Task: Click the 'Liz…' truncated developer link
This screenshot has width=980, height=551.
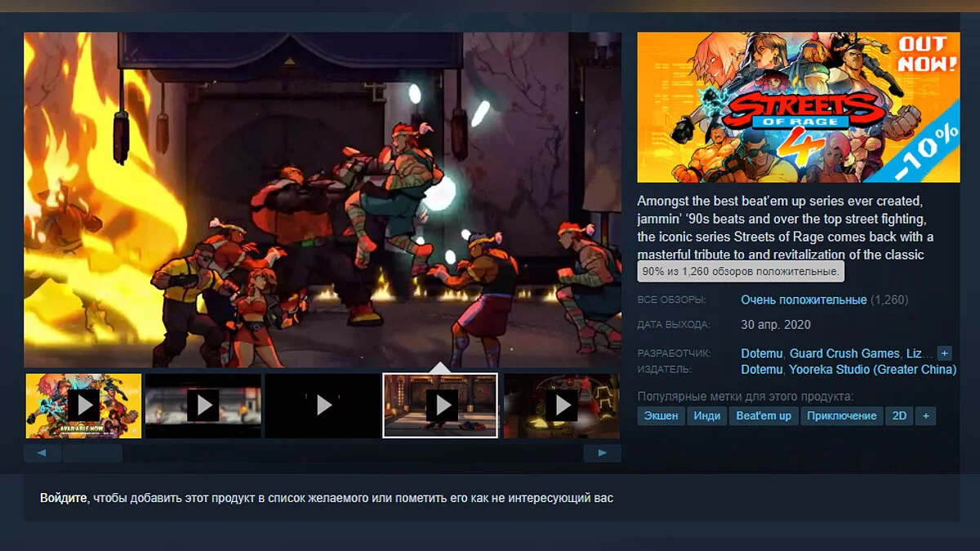Action: 919,353
